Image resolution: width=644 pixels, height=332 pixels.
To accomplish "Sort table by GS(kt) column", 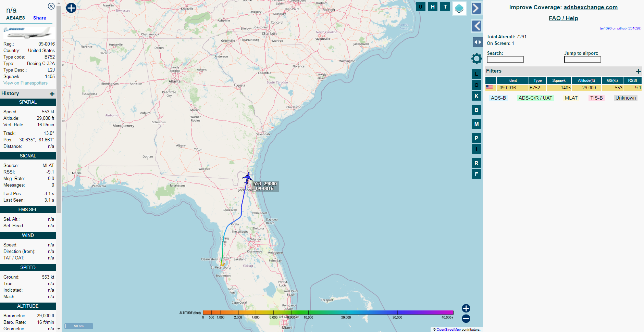I will pyautogui.click(x=612, y=80).
